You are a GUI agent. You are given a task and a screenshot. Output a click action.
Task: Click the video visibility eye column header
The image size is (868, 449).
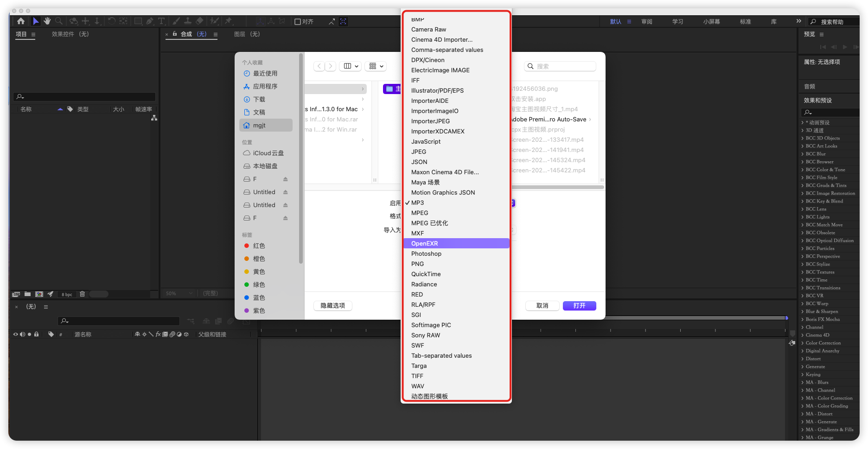coord(16,334)
